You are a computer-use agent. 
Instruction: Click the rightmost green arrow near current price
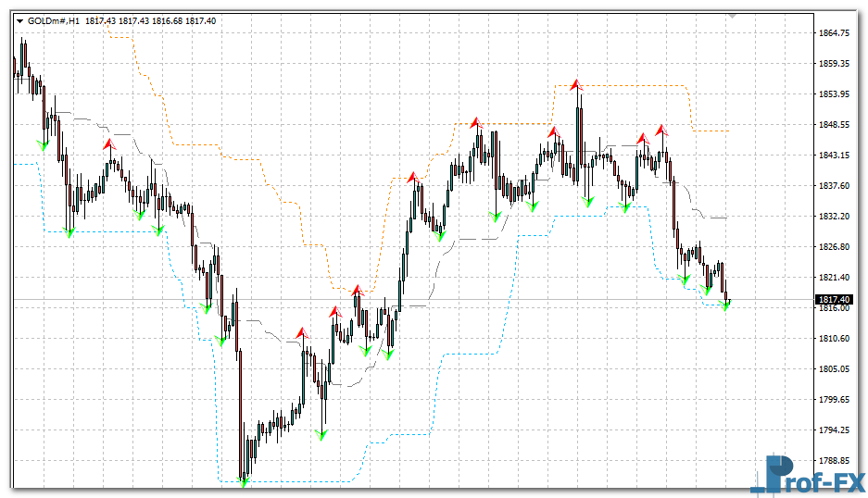(x=725, y=304)
